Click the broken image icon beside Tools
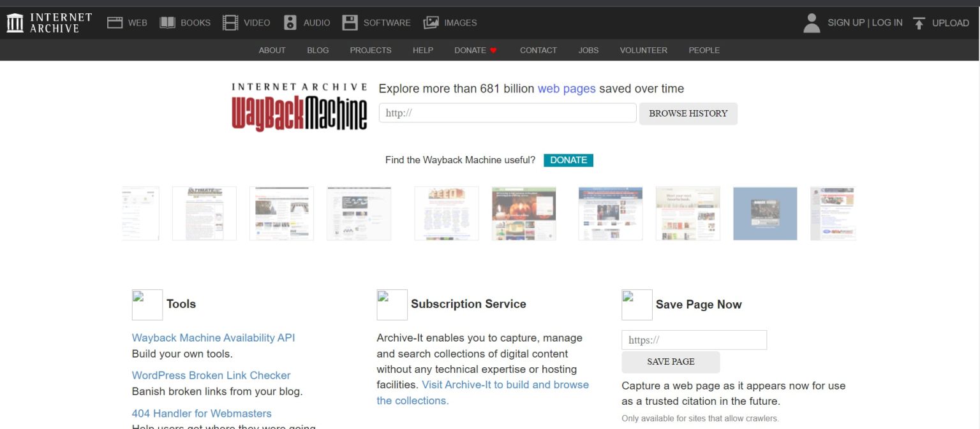This screenshot has height=429, width=980. pos(147,305)
